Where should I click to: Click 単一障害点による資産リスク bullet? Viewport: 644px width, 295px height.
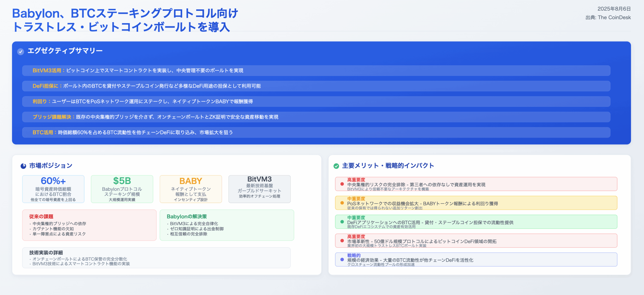click(x=59, y=234)
